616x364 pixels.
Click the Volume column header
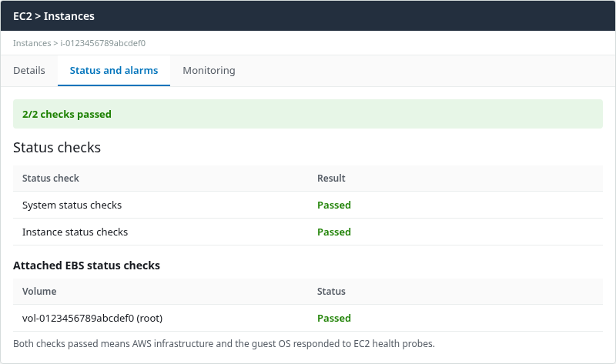tap(39, 292)
